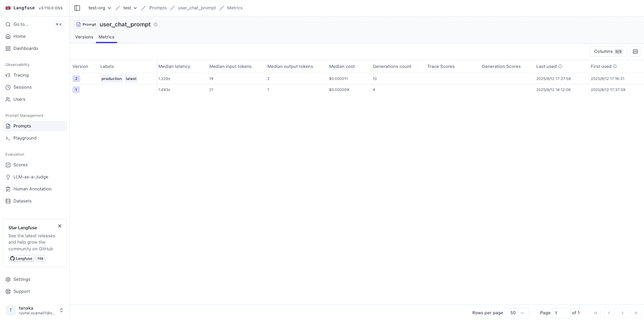Go to first page button
The image size is (644, 321).
tap(596, 313)
